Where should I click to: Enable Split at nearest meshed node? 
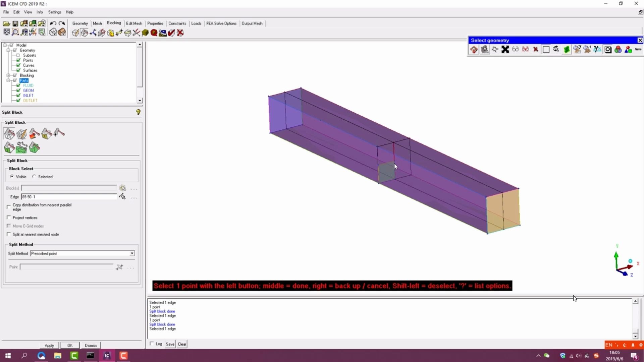click(9, 234)
